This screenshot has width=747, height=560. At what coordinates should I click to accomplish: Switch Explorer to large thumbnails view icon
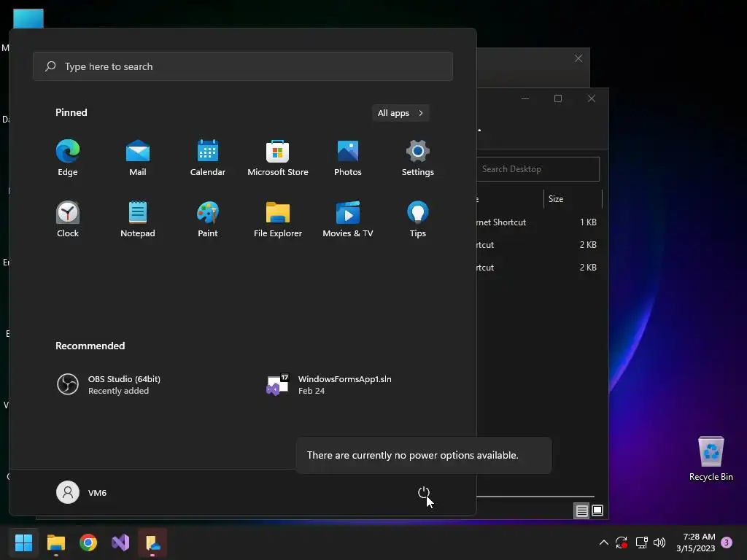[x=597, y=511]
